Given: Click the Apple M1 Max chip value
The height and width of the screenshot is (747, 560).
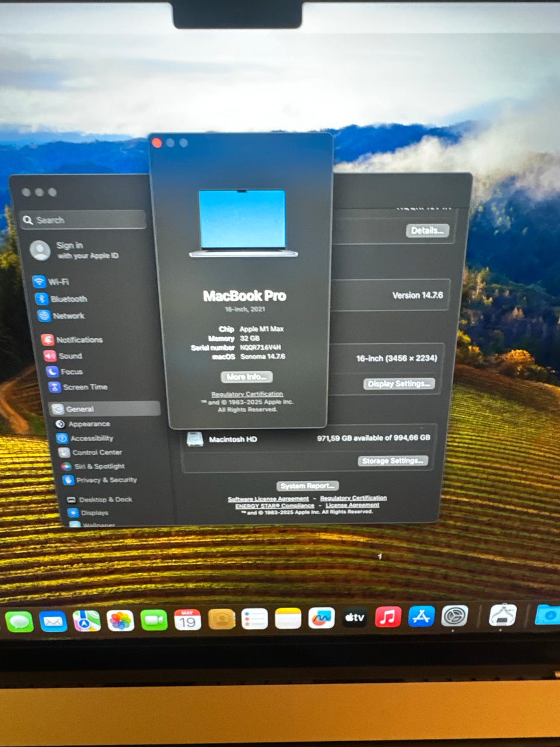Looking at the screenshot, I should pos(261,329).
